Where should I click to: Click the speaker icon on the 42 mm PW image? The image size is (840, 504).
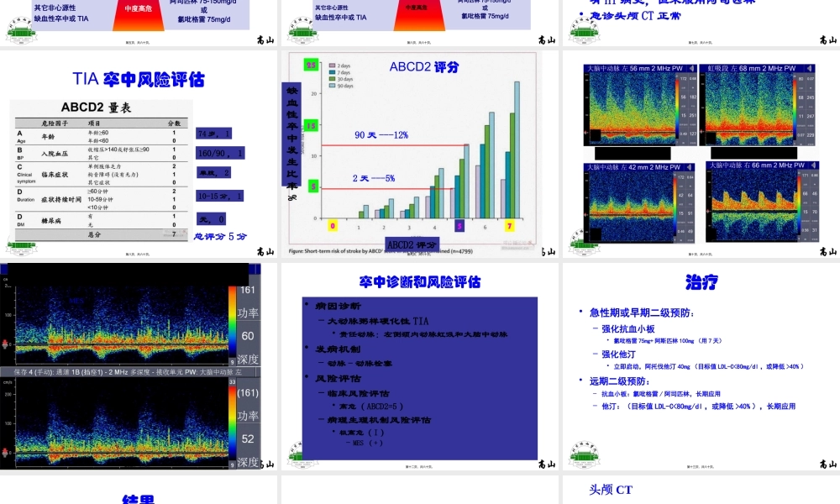click(690, 167)
